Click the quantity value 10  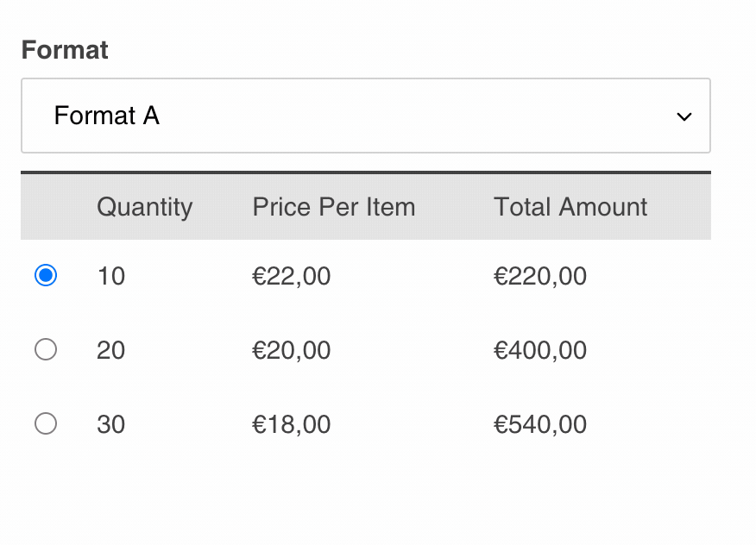pos(110,276)
